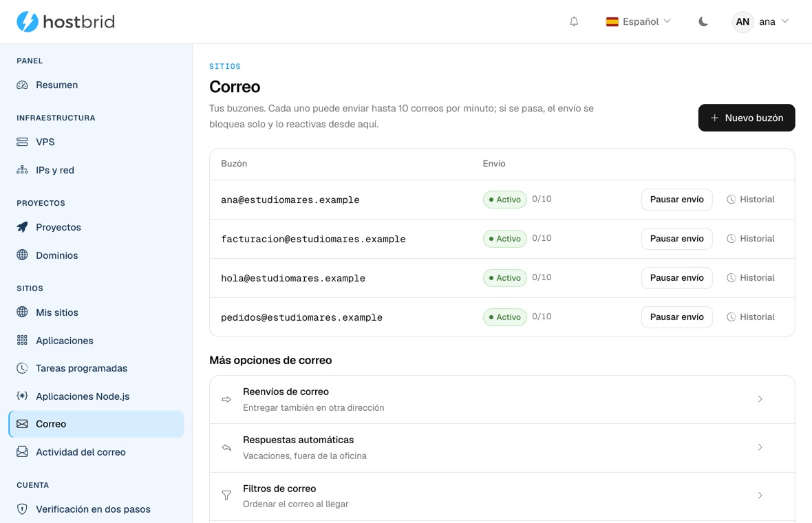812x523 pixels.
Task: Click Activo badge in facturacion@ row
Action: click(x=505, y=239)
